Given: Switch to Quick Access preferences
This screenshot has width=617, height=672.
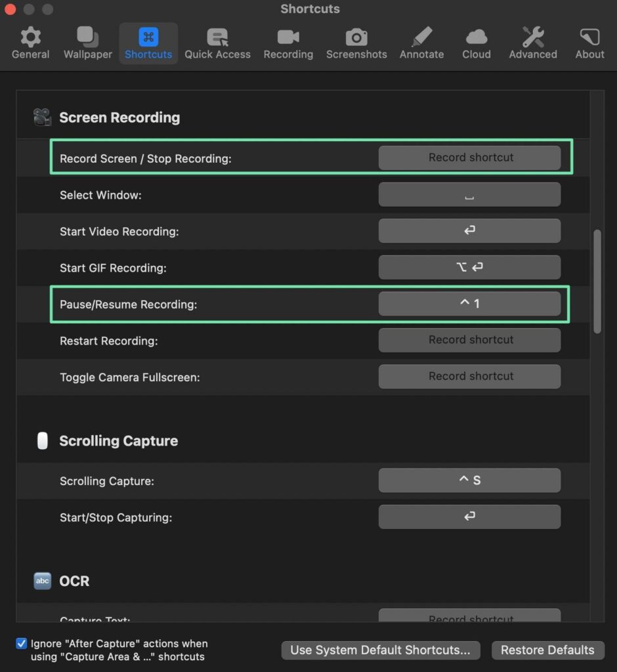Looking at the screenshot, I should click(217, 43).
